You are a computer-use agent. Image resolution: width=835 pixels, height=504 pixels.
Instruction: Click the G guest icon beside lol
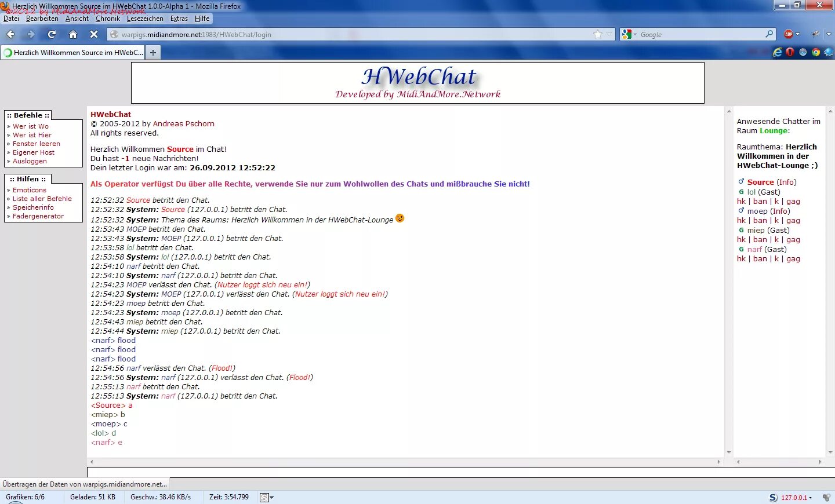741,192
